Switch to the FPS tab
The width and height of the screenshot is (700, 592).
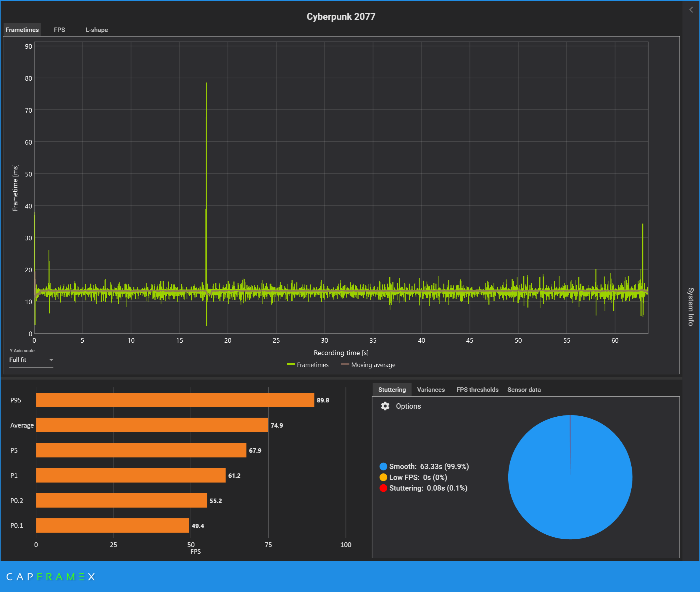[59, 30]
